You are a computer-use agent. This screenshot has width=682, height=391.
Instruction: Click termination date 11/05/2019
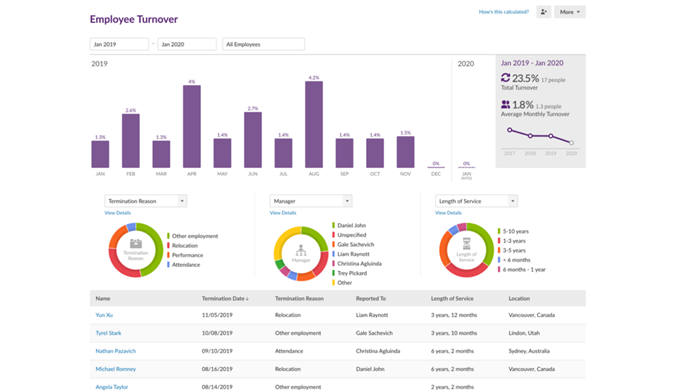pos(217,315)
